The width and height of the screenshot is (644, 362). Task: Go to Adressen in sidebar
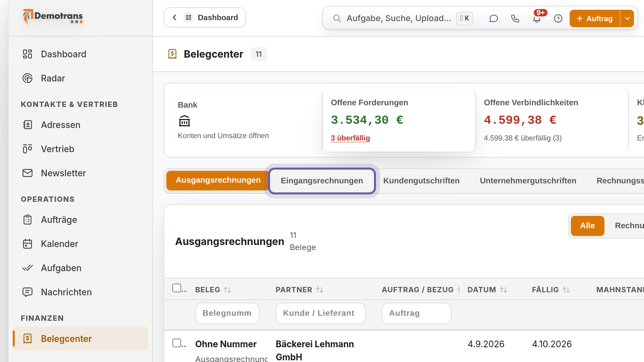(x=80, y=125)
